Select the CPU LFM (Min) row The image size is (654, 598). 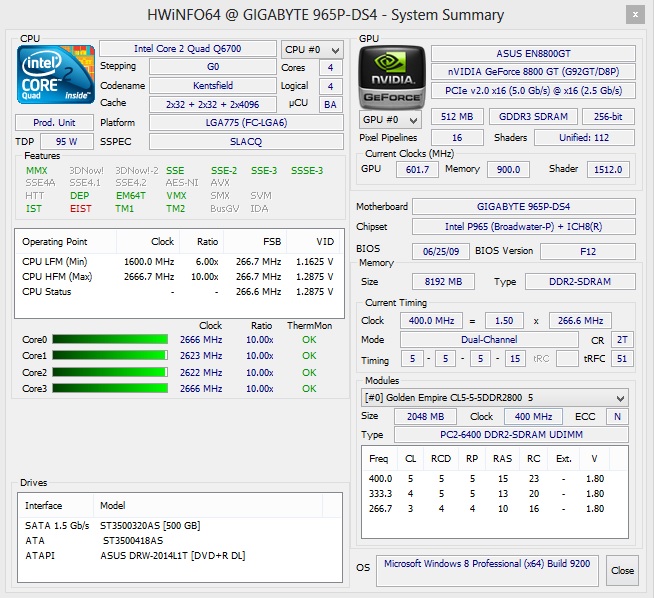coord(178,261)
